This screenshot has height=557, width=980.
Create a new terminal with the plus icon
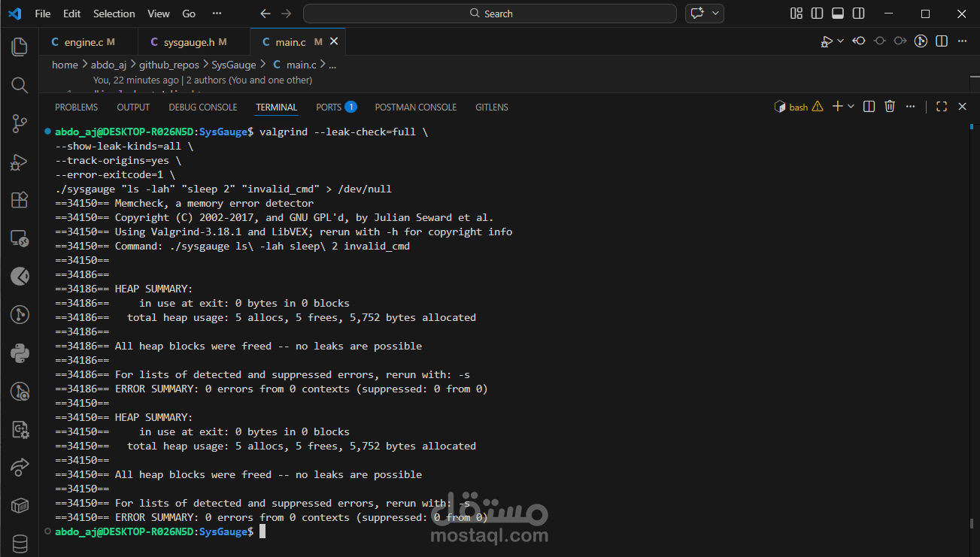[x=837, y=106]
